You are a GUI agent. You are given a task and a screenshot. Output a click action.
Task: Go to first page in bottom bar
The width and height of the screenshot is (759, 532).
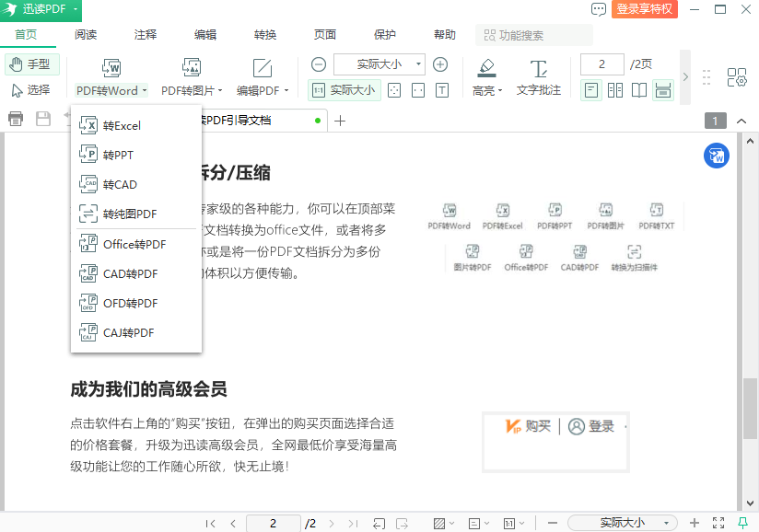(x=211, y=524)
